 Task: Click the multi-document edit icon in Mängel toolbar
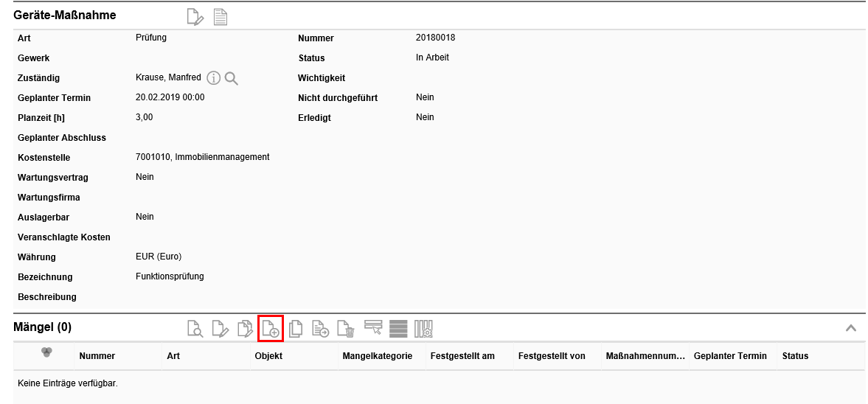tap(245, 329)
